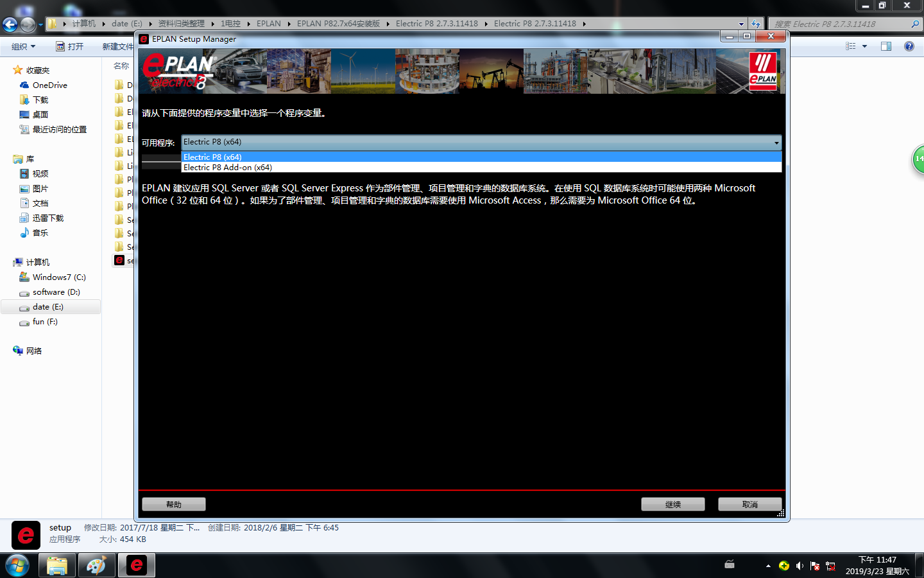
Task: Open the EPLAN setup taskbar icon
Action: pyautogui.click(x=137, y=565)
